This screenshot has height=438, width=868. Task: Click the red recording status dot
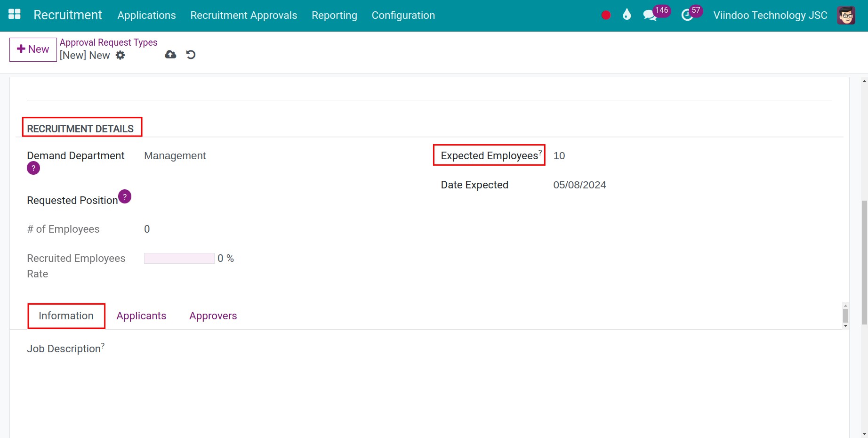point(605,15)
